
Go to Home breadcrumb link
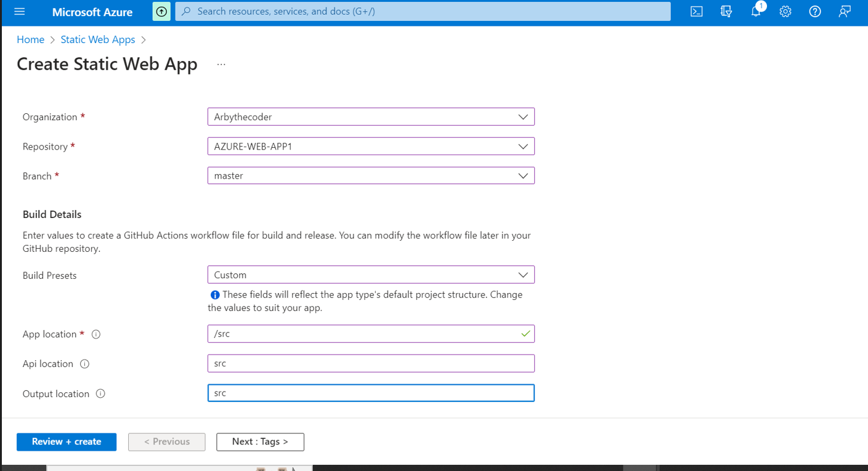[30, 39]
